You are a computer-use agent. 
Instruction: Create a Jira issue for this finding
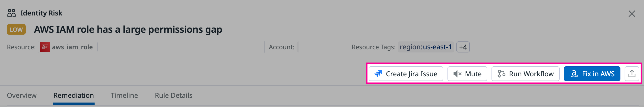(406, 74)
